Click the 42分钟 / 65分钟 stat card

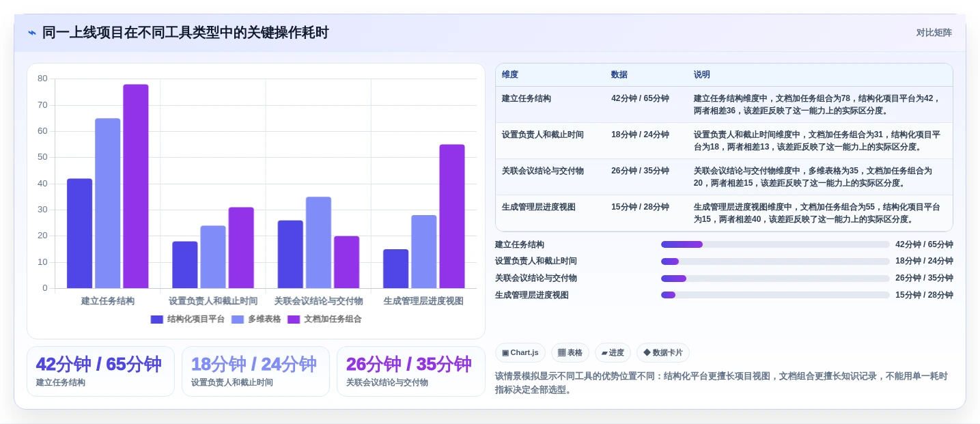tap(100, 371)
